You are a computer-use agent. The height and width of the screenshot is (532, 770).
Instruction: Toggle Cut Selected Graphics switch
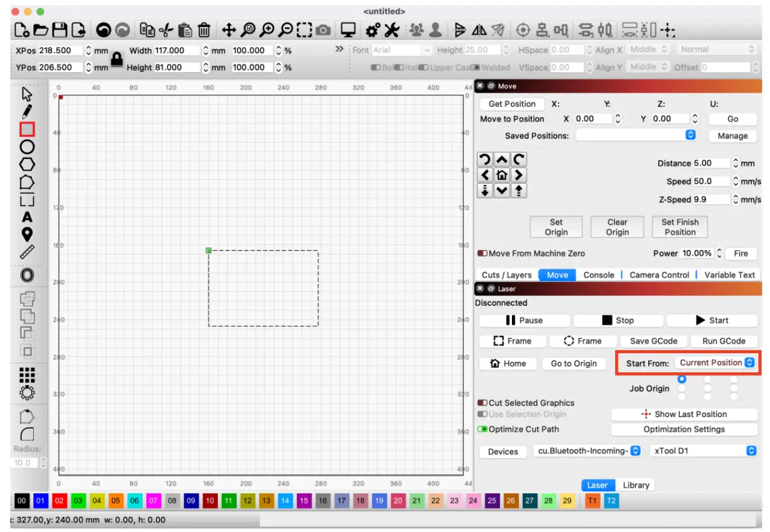click(x=483, y=402)
